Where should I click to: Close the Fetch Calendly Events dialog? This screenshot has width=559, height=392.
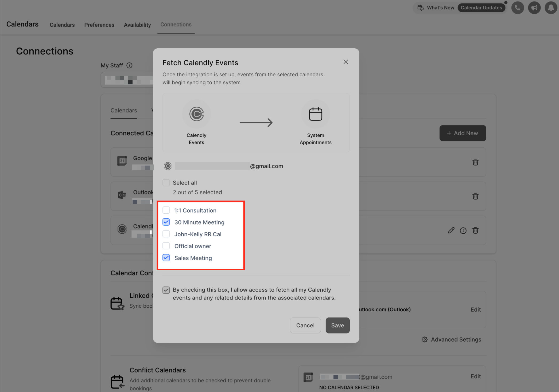coord(346,62)
